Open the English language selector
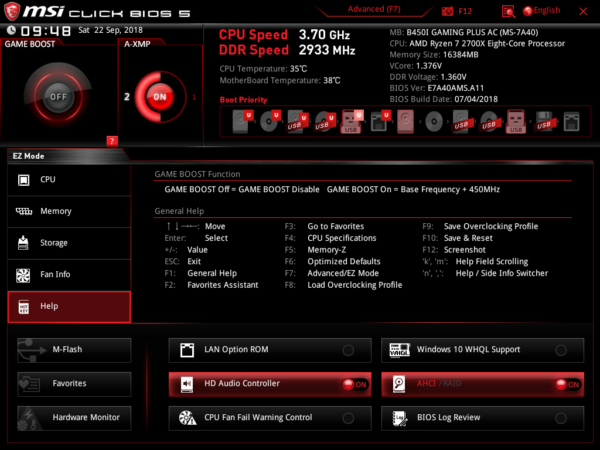The width and height of the screenshot is (600, 450). click(541, 11)
